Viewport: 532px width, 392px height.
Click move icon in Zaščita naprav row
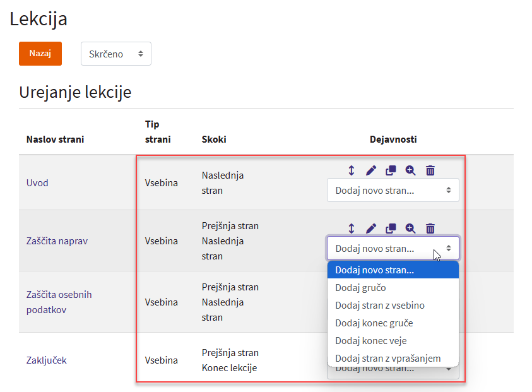click(352, 229)
